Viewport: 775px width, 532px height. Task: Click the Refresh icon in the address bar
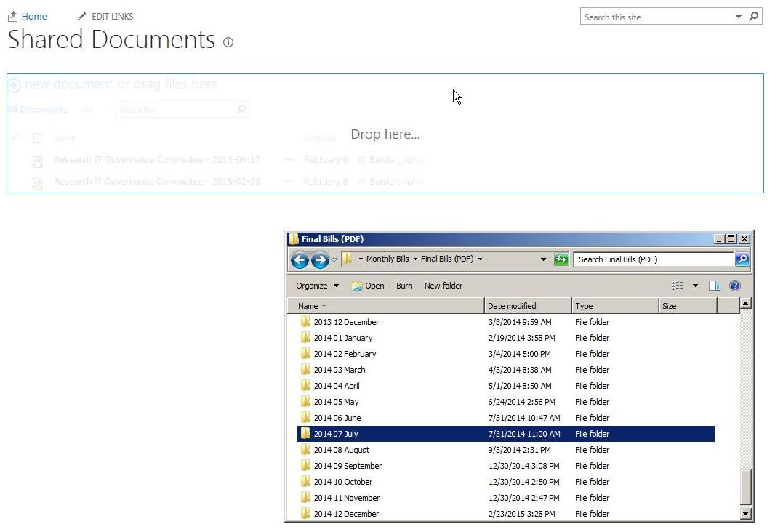click(x=561, y=259)
